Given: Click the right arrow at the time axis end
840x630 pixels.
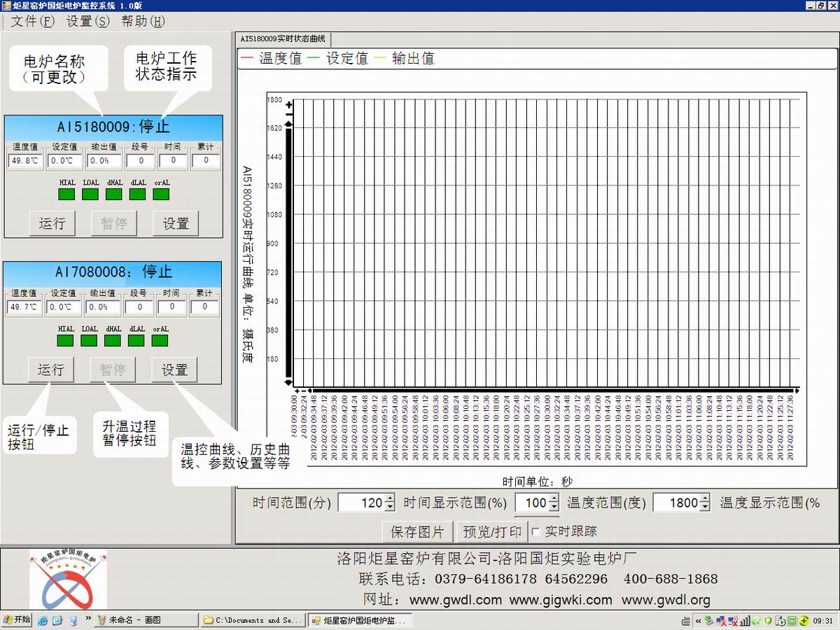Looking at the screenshot, I should pyautogui.click(x=797, y=390).
